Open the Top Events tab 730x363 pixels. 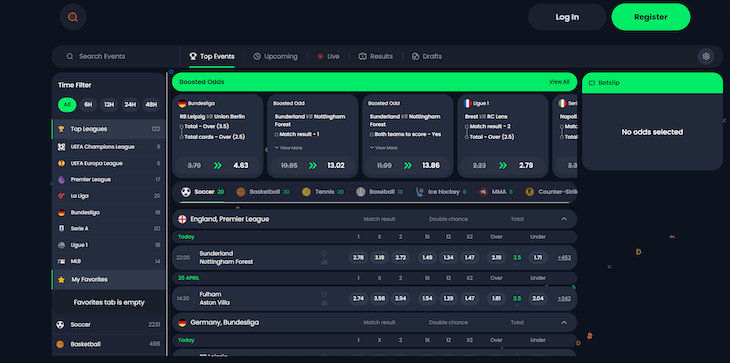tap(212, 56)
